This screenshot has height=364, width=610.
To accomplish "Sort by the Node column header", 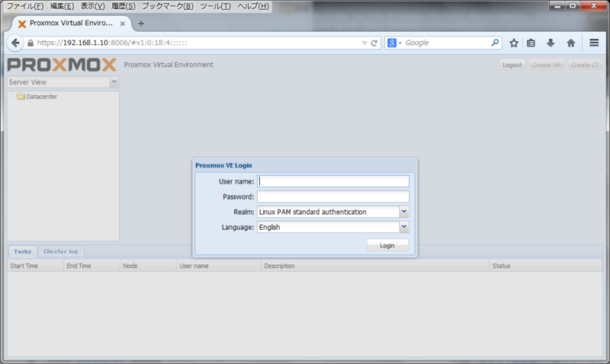I will point(148,266).
